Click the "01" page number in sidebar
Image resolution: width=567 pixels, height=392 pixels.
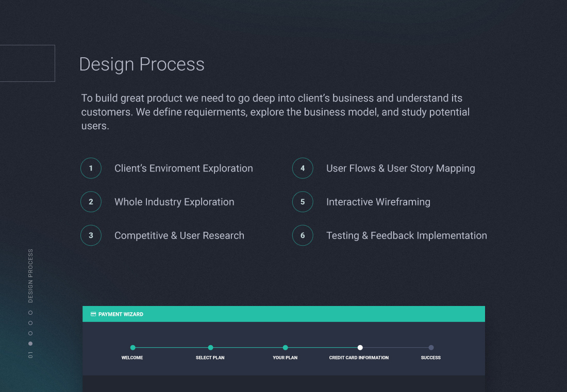30,355
